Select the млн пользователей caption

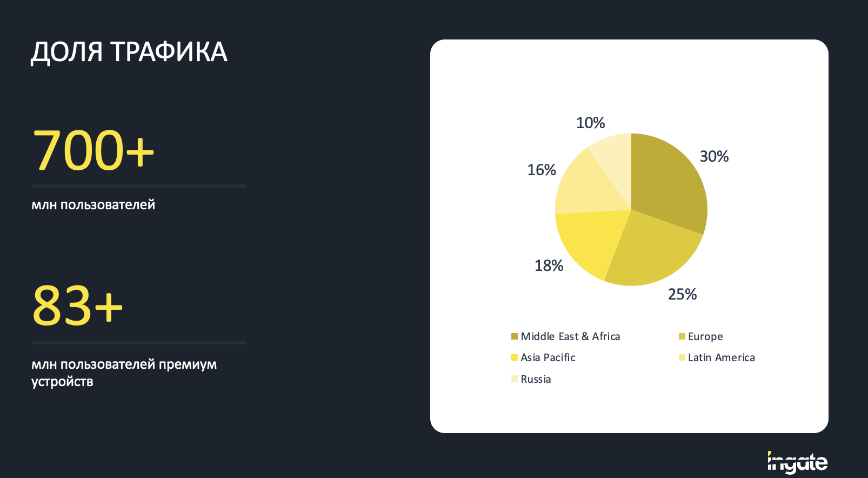tap(93, 205)
